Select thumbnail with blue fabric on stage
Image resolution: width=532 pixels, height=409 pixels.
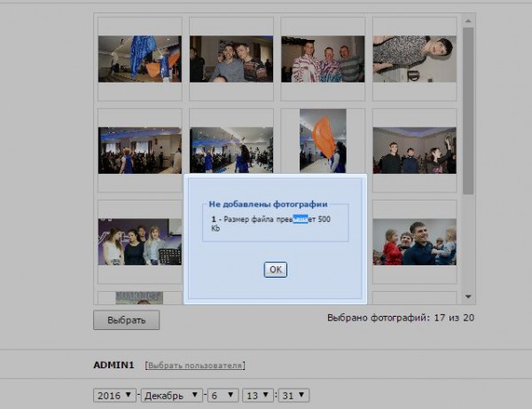pos(140,59)
